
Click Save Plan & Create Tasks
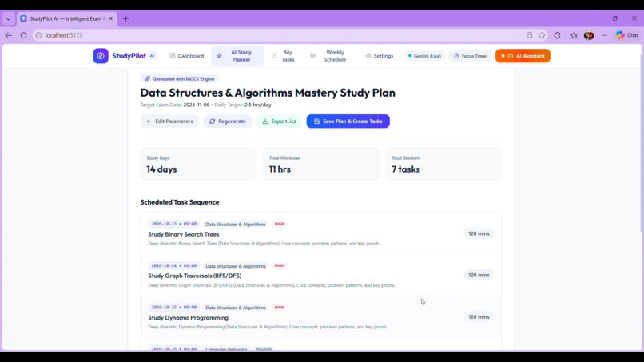pyautogui.click(x=348, y=121)
